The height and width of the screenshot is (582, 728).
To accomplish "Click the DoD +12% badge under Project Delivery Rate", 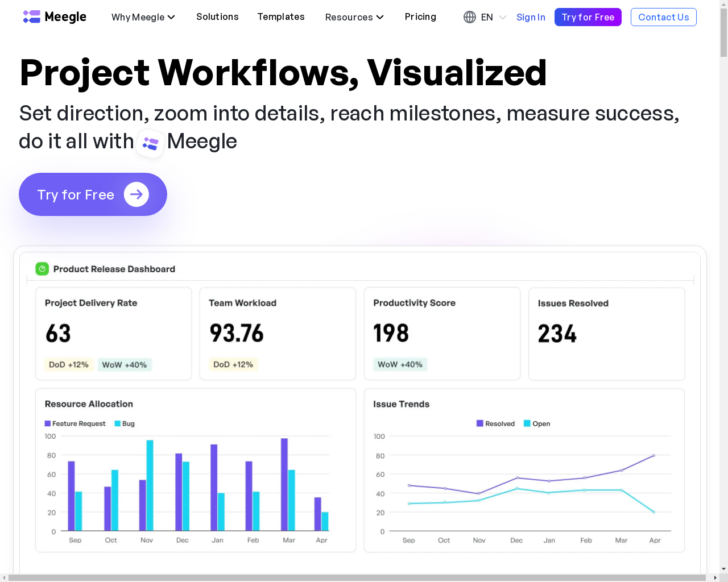I will pyautogui.click(x=69, y=364).
